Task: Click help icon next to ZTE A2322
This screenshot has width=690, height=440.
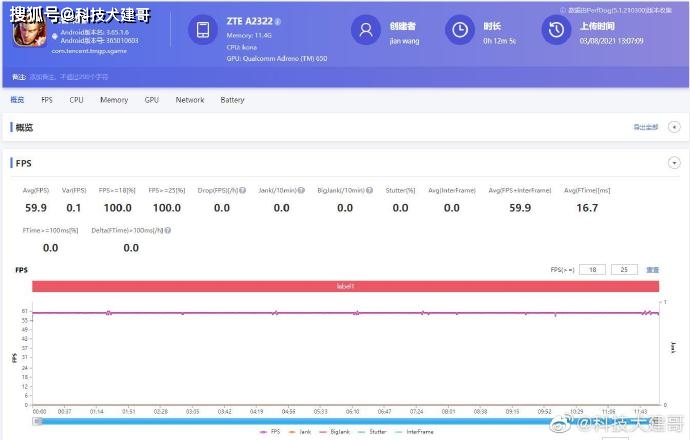Action: [x=278, y=21]
